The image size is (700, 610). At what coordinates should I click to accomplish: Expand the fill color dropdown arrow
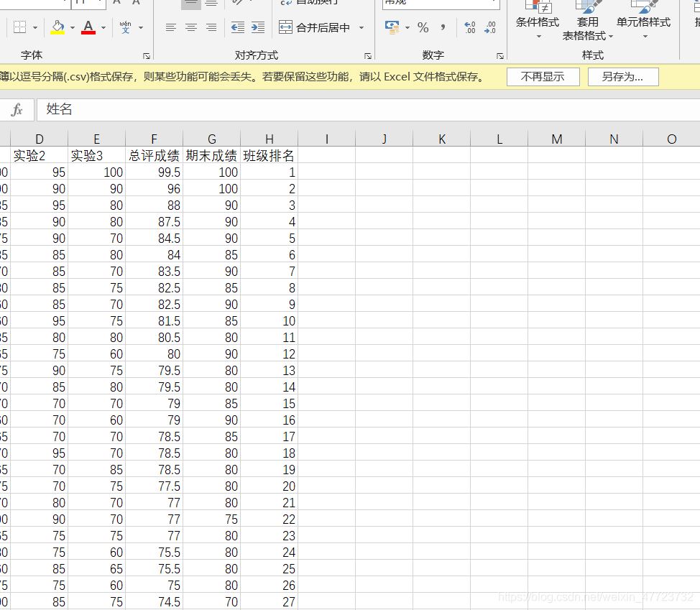point(73,28)
